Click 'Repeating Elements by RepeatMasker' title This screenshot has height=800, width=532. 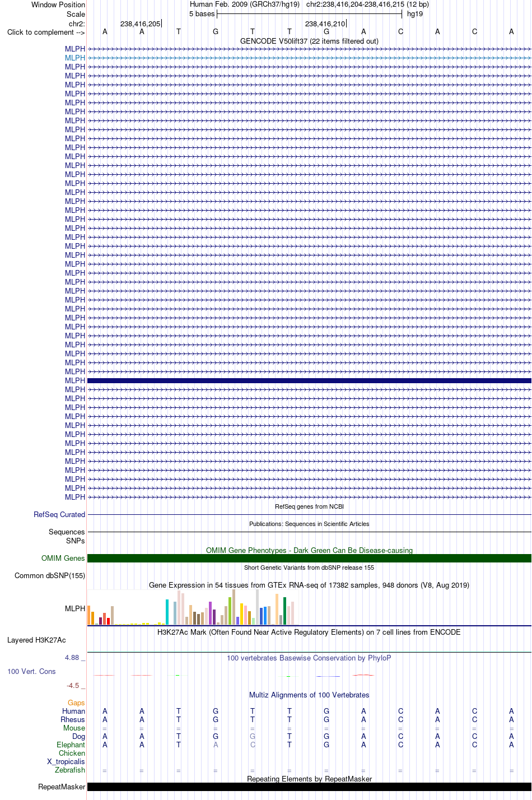(x=309, y=779)
